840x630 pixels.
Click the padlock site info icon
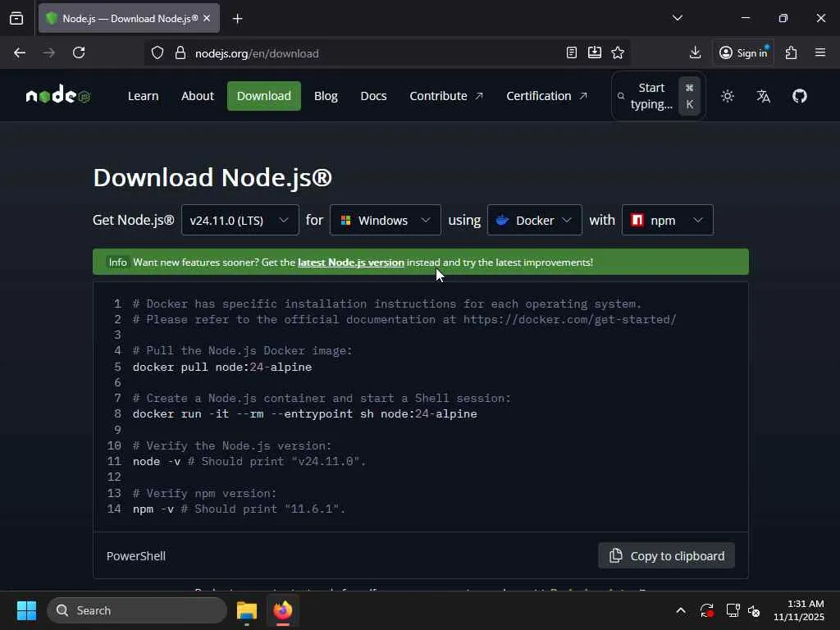click(180, 53)
